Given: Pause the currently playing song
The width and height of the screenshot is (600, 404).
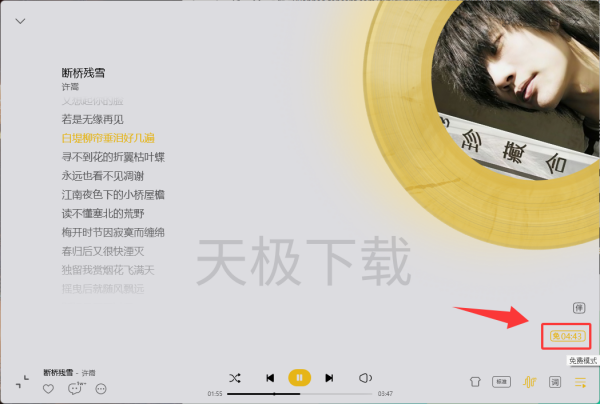Looking at the screenshot, I should tap(300, 378).
